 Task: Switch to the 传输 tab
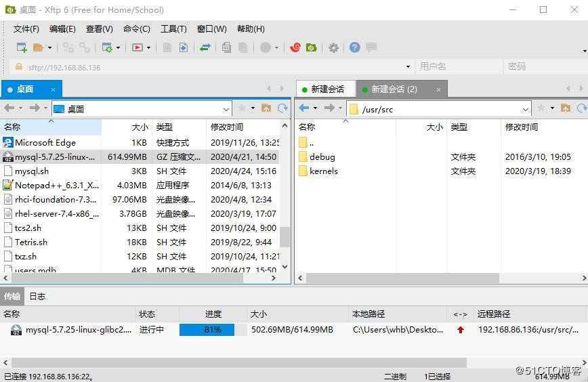click(x=12, y=297)
